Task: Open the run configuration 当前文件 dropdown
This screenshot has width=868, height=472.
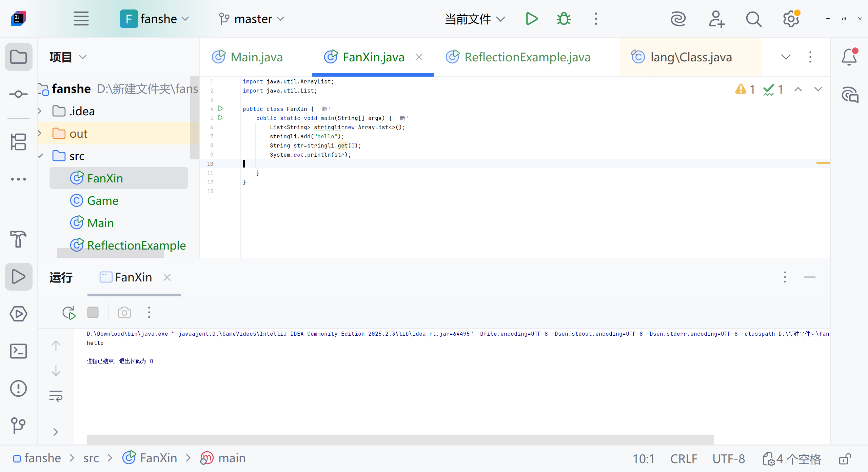Action: [475, 19]
